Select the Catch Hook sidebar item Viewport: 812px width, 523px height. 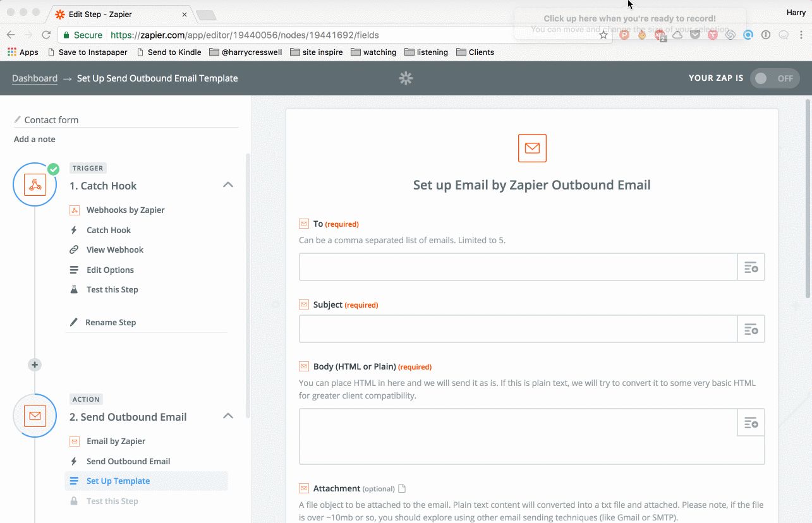pyautogui.click(x=109, y=230)
